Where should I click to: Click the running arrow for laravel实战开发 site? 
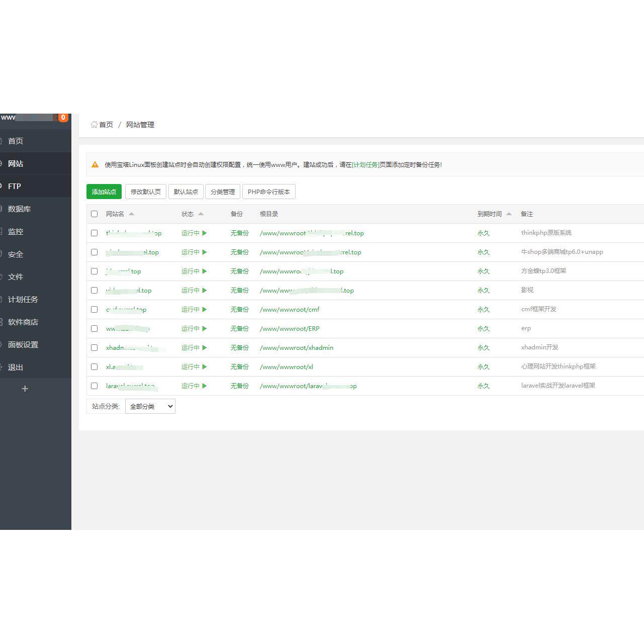coord(205,386)
